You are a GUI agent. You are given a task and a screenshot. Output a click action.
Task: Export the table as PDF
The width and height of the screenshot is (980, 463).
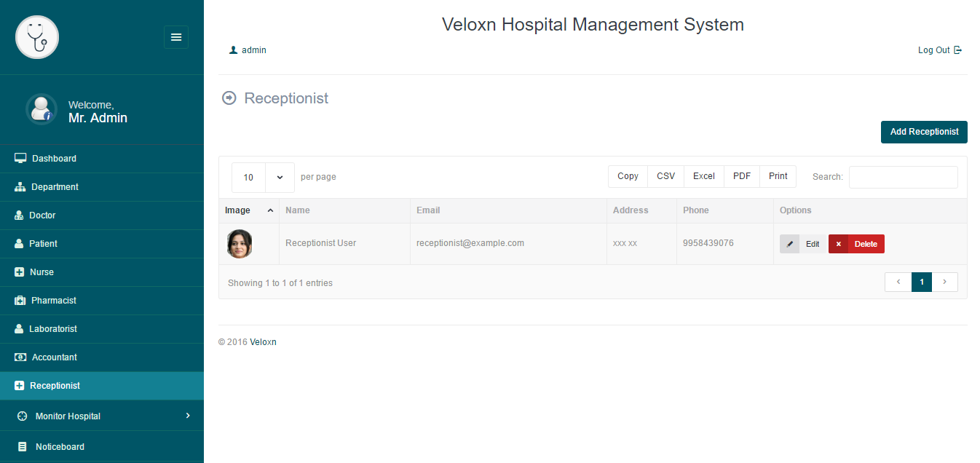[742, 176]
